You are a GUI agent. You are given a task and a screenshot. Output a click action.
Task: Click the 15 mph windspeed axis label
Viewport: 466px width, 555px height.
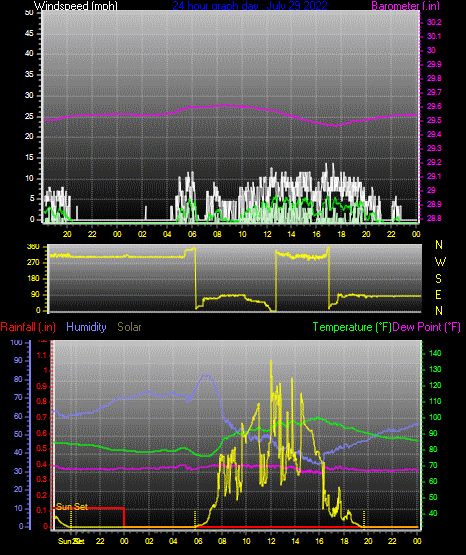[29, 158]
